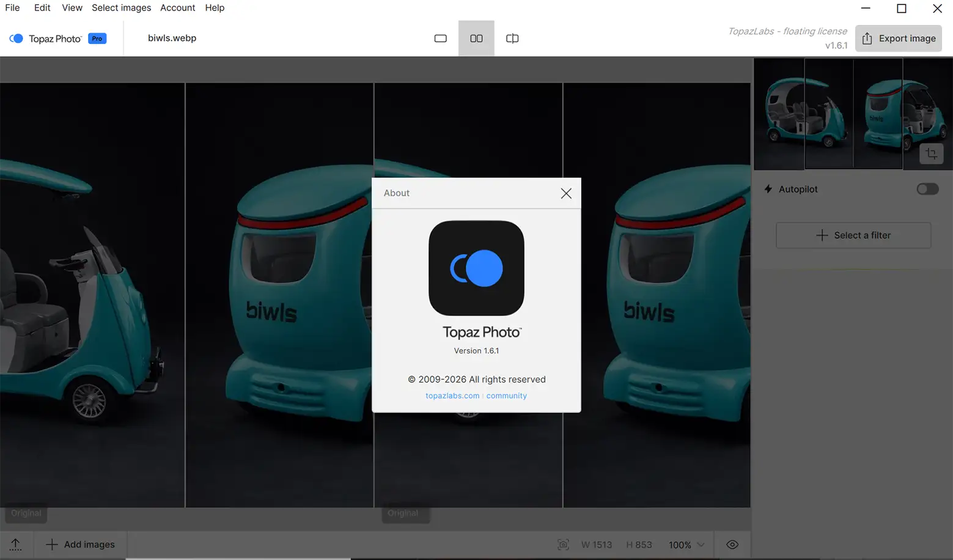953x560 pixels.
Task: Click the H 853 height value
Action: click(x=639, y=545)
